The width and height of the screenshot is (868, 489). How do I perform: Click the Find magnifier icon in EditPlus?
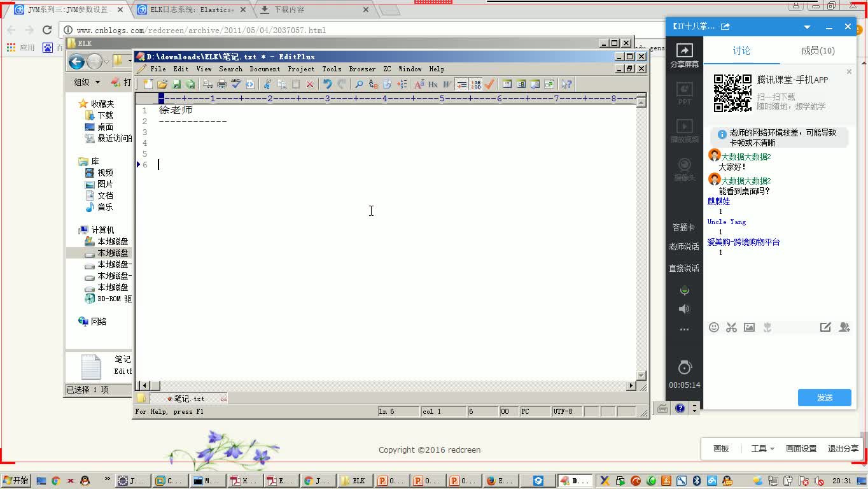tap(359, 84)
